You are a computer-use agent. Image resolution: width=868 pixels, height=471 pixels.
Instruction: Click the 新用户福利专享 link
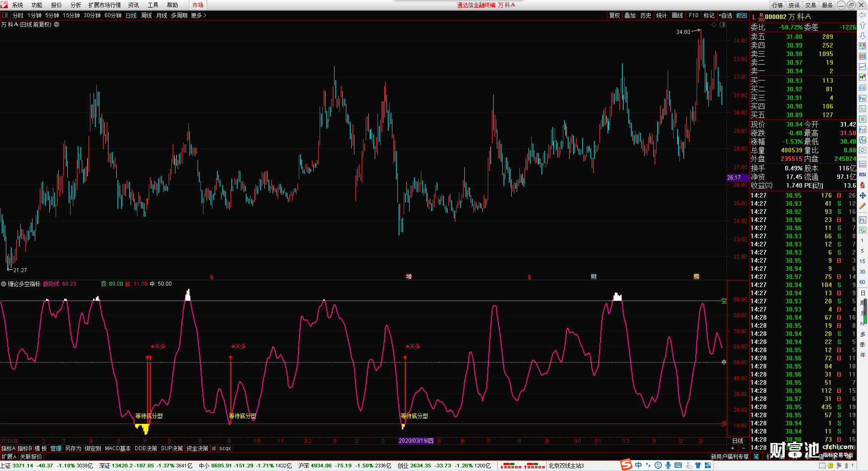730,457
